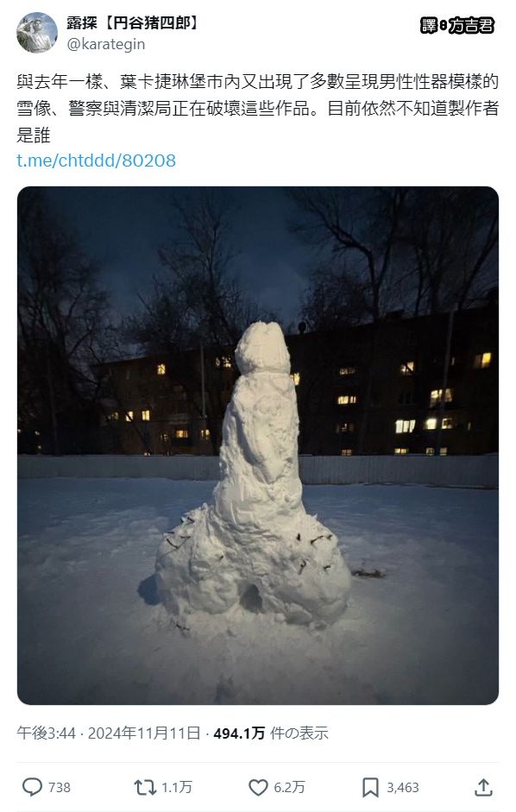Like the tweet with heart icon
The height and width of the screenshot is (812, 516).
tap(258, 788)
